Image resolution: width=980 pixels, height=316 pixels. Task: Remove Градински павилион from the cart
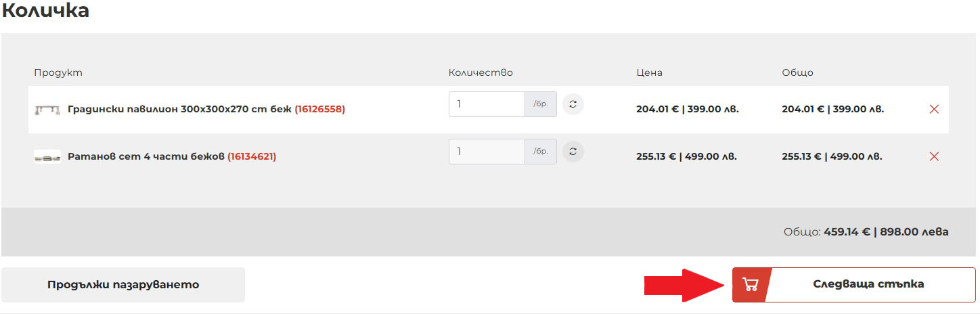(x=934, y=109)
